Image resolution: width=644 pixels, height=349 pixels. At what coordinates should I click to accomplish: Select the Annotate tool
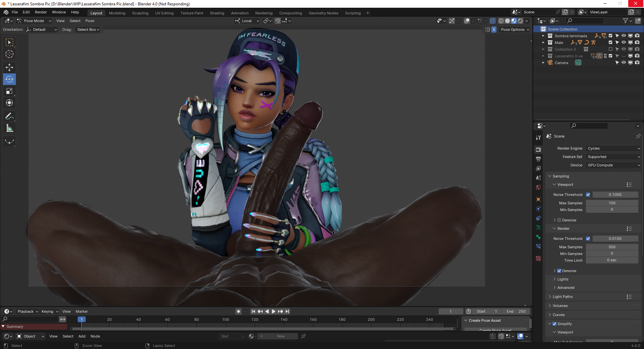pos(9,116)
